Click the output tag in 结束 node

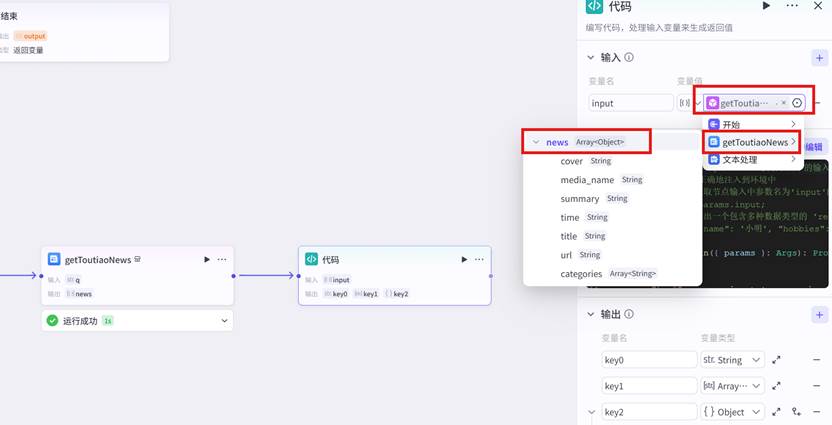click(31, 36)
